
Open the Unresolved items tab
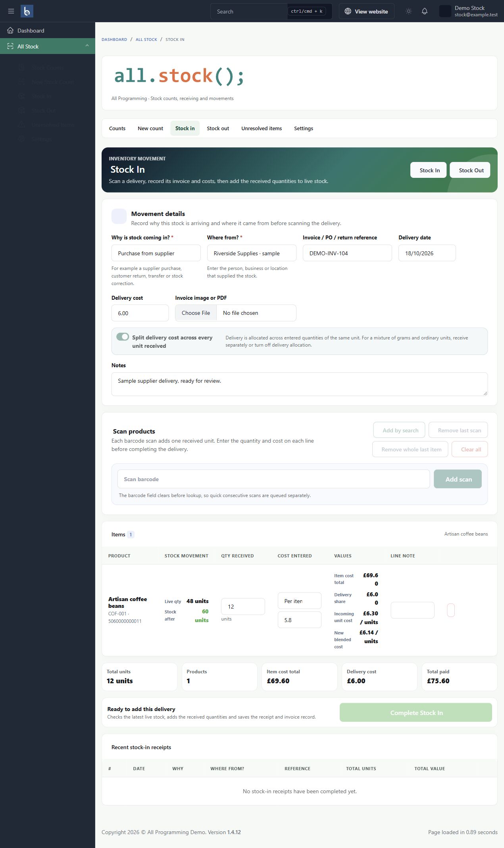pos(262,128)
